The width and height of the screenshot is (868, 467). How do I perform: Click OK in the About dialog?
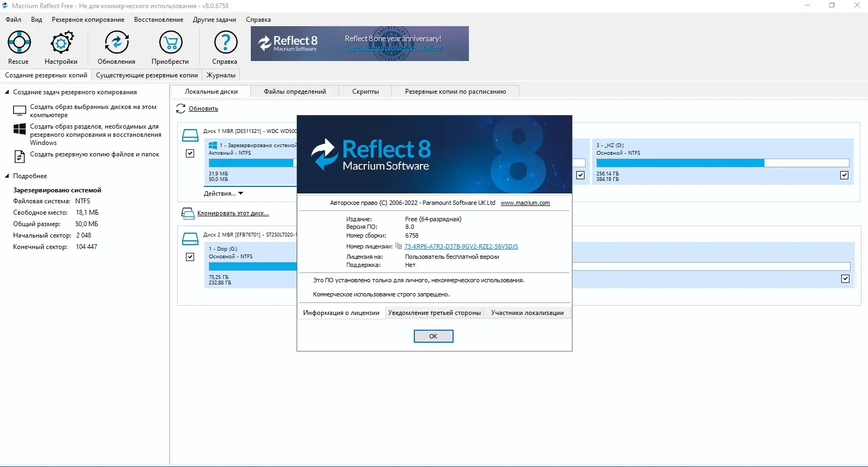tap(433, 336)
